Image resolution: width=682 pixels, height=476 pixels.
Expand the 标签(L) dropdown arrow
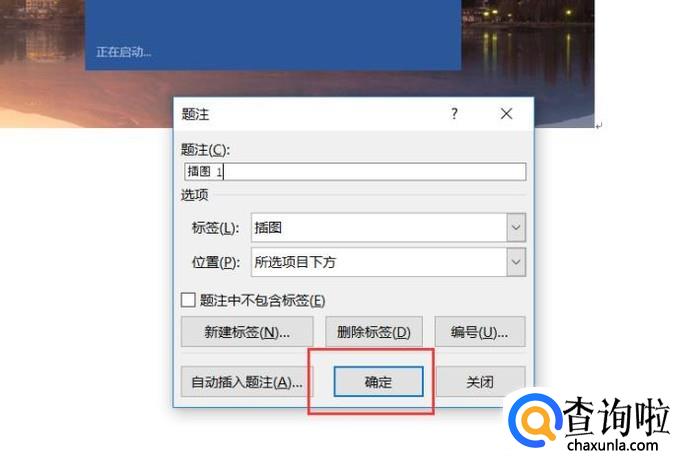point(516,228)
